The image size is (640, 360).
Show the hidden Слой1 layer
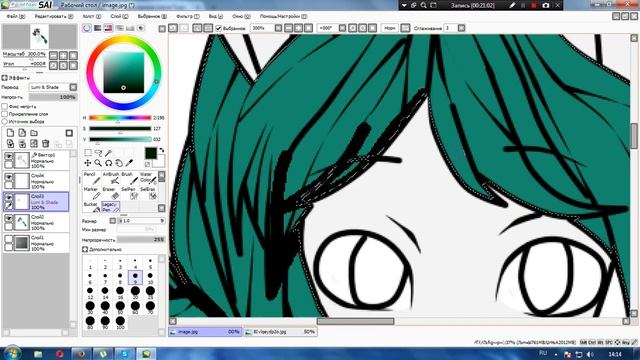coord(9,239)
